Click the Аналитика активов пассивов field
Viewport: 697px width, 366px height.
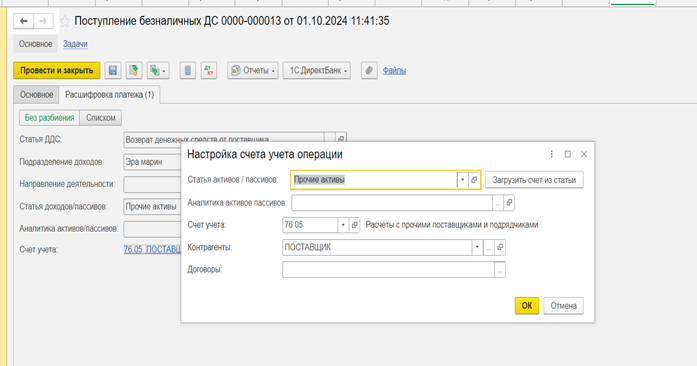(x=392, y=203)
